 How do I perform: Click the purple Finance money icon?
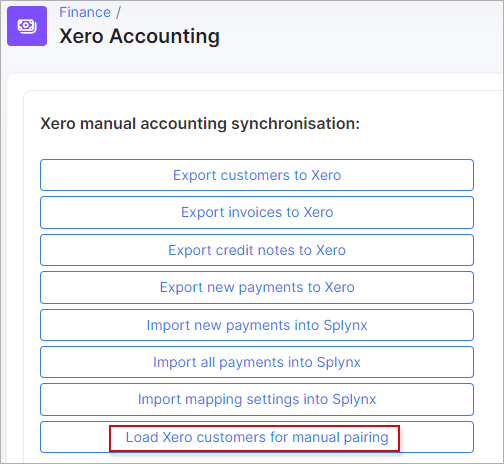click(27, 26)
